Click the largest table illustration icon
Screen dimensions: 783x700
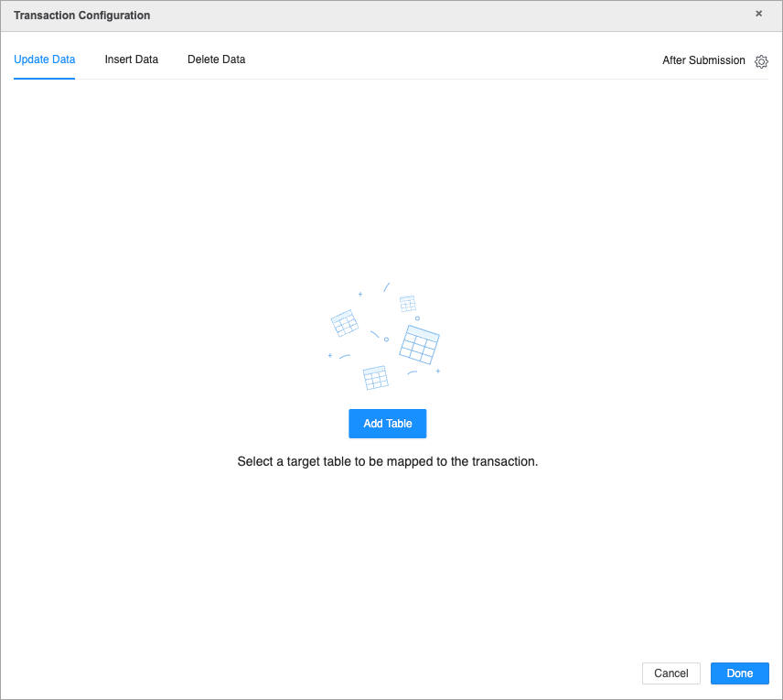click(419, 344)
